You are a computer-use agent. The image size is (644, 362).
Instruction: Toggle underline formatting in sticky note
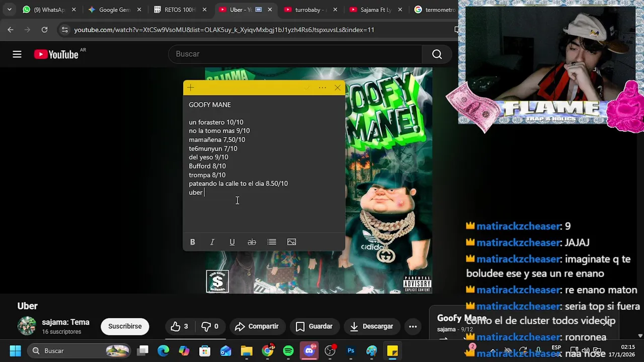pyautogui.click(x=232, y=242)
